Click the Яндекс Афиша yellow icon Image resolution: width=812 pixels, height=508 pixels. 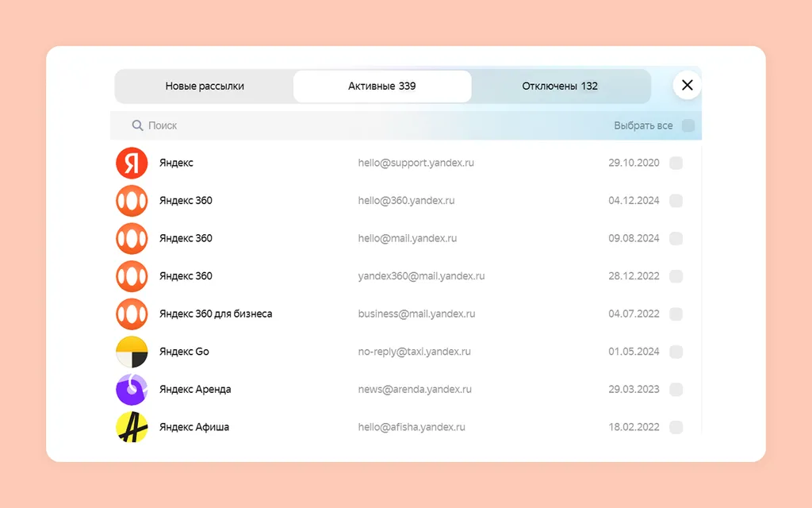[x=132, y=427]
